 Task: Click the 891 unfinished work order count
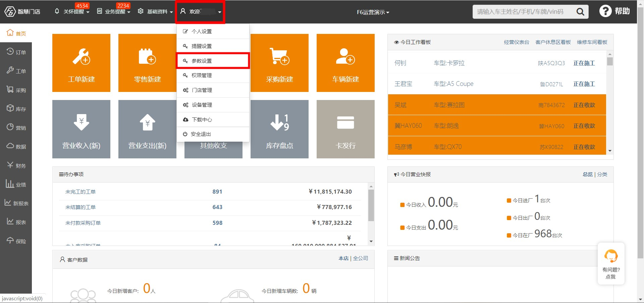point(217,192)
